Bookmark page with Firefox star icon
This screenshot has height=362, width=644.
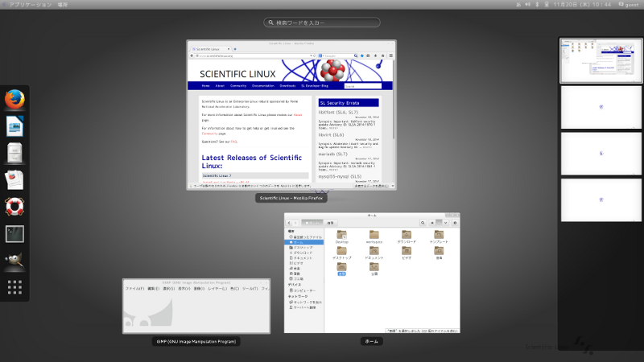[x=361, y=56]
